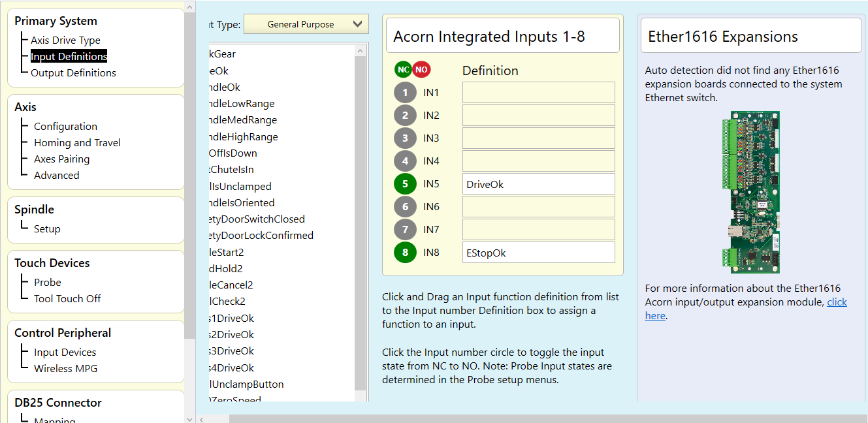868x423 pixels.
Task: Toggle input 8 EStopOk NC/NO circle
Action: (x=405, y=253)
